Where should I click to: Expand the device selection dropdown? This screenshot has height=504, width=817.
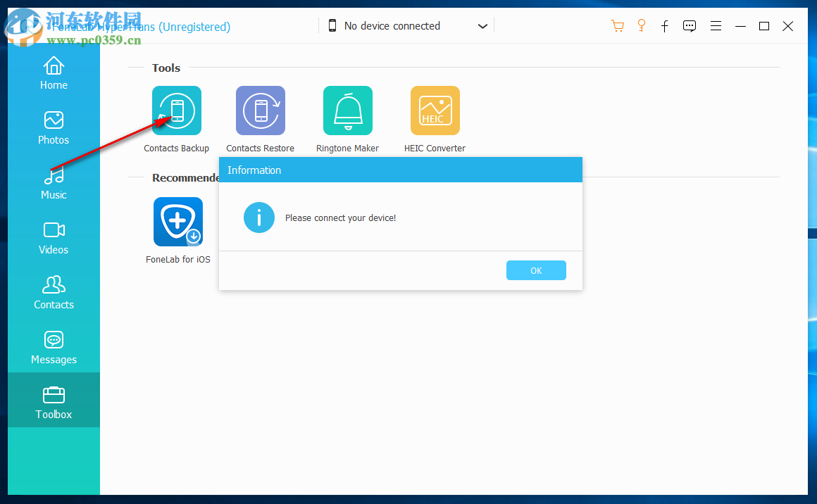point(482,25)
